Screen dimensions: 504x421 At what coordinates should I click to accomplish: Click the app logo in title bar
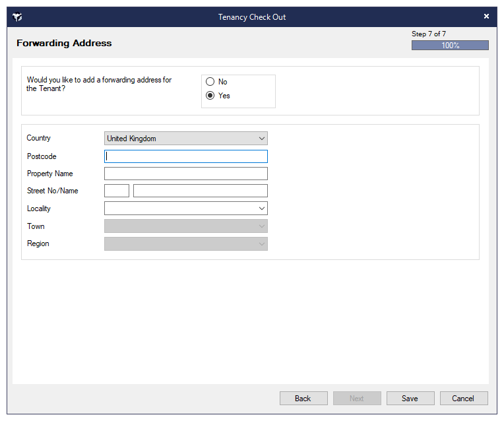[x=18, y=17]
